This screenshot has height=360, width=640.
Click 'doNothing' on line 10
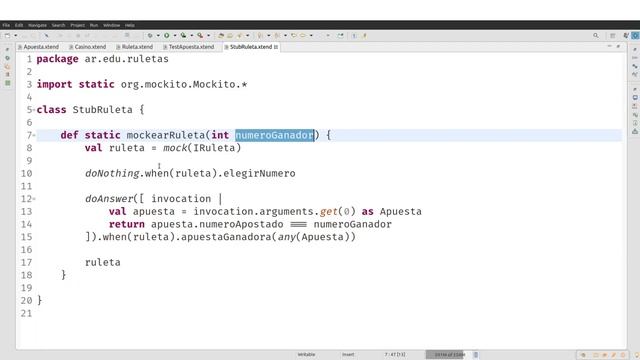pyautogui.click(x=112, y=173)
